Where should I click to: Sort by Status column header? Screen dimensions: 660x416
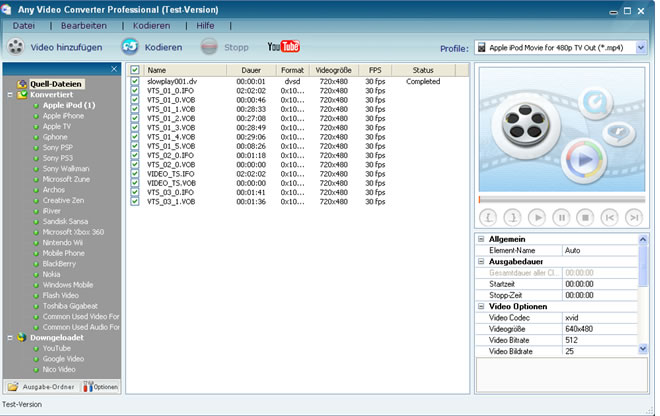tap(423, 70)
